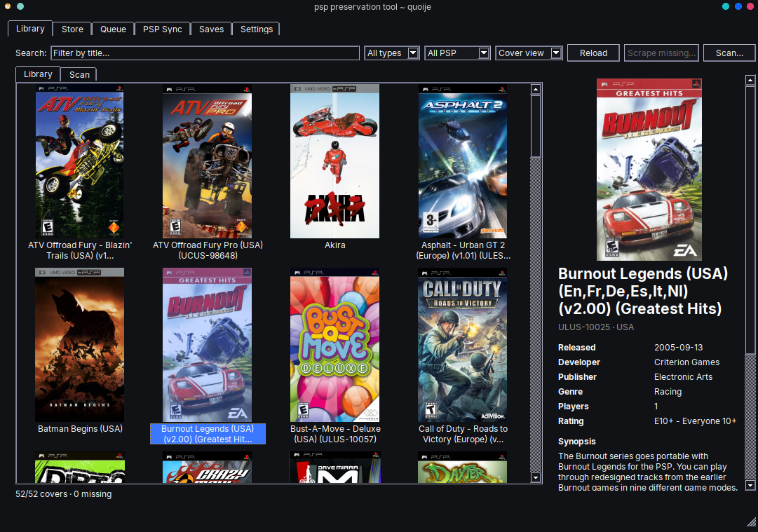Select the Akira UMD video cover
This screenshot has height=532, width=758.
pos(335,161)
